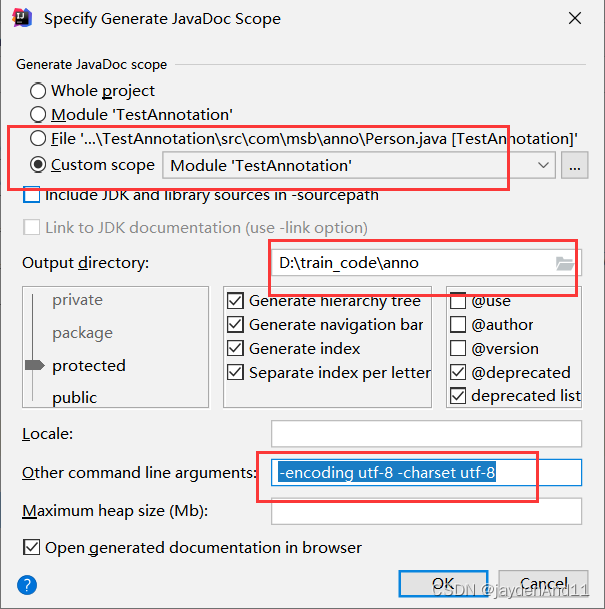The image size is (605, 609).
Task: Select Module 'TestAnnotation' radio option
Action: 38,115
